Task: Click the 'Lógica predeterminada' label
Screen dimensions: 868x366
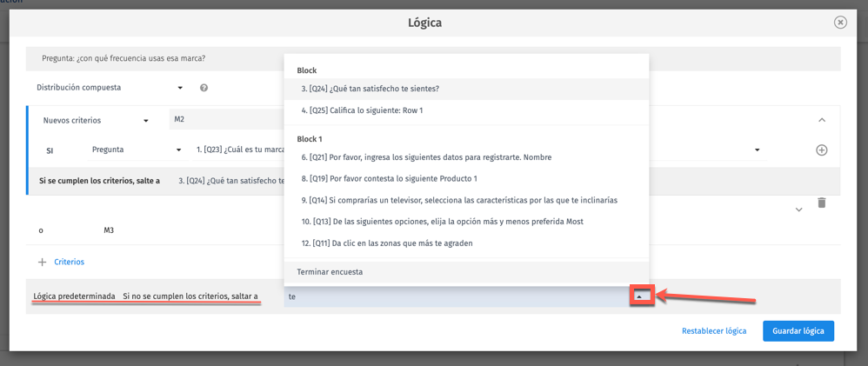Action: click(75, 296)
